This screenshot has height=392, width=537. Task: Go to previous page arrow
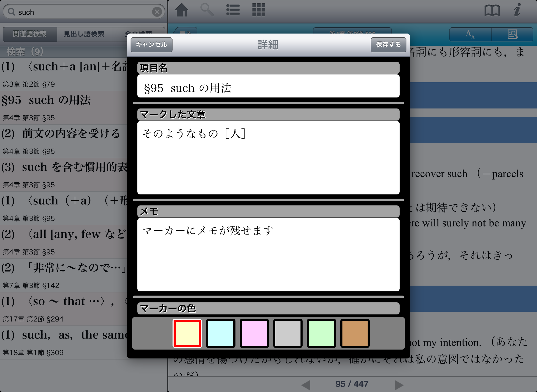[306, 385]
